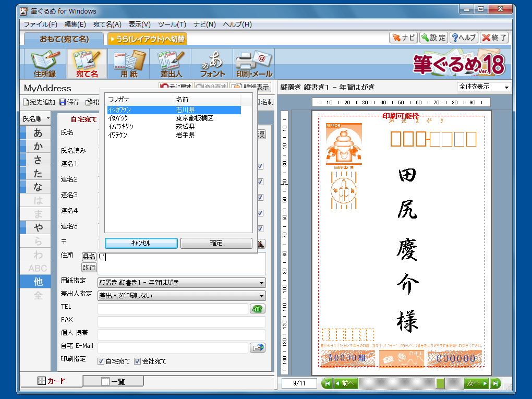
Task: Filter names by た index
Action: click(x=35, y=173)
